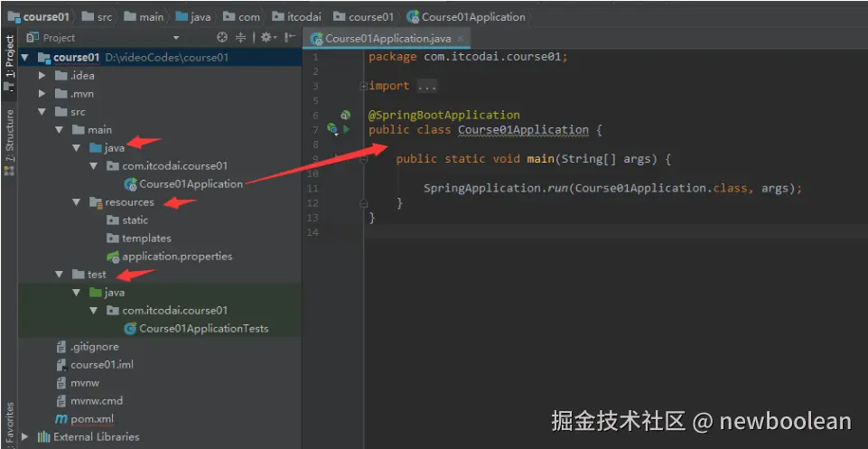Click the Course01Application class icon in project tree
The width and height of the screenshot is (868, 449).
point(131,184)
